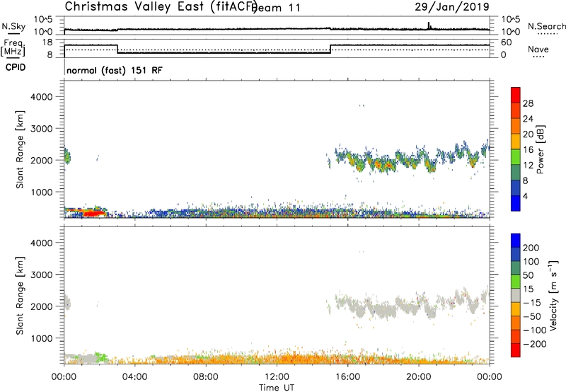Click the gray segment of Velocity color bar

[516, 295]
